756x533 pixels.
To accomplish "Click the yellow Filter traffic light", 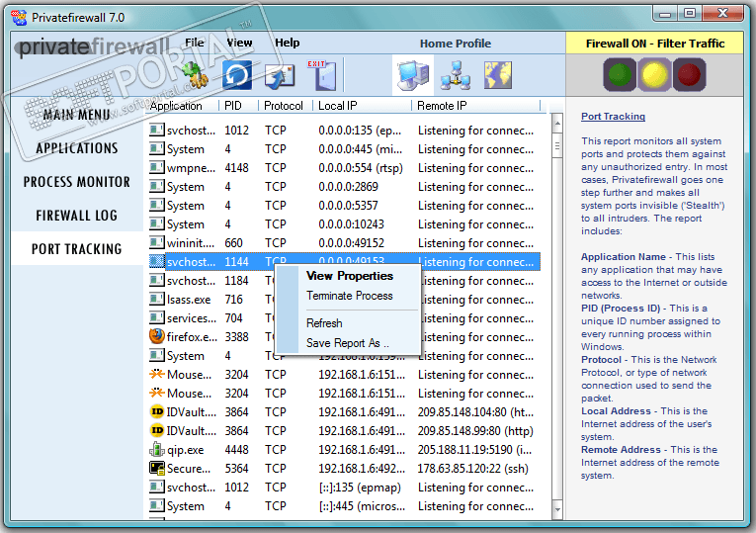I will click(x=654, y=75).
